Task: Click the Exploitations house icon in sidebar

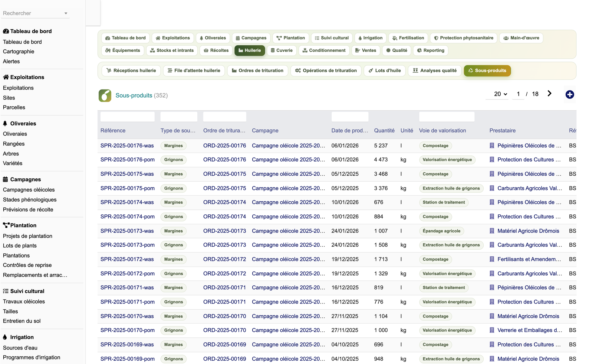Action: click(x=6, y=77)
